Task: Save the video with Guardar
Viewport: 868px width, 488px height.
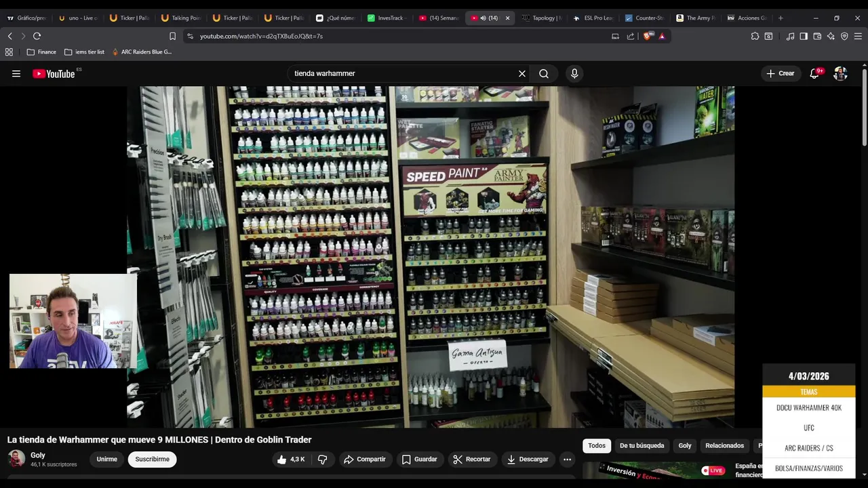Action: point(419,460)
